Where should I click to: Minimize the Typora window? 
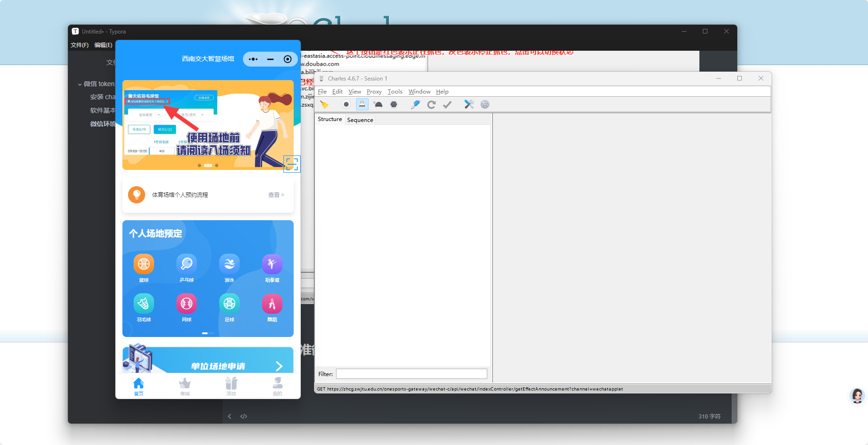click(x=684, y=31)
